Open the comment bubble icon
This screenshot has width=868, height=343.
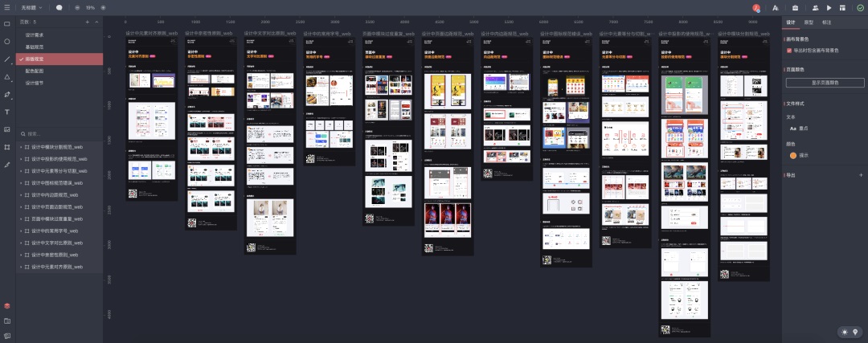59,8
